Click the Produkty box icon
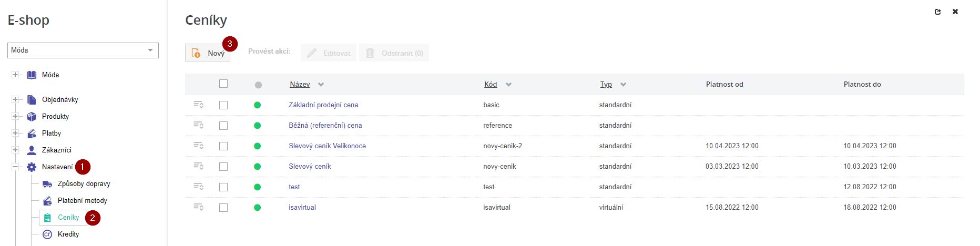The image size is (980, 246). 32,117
